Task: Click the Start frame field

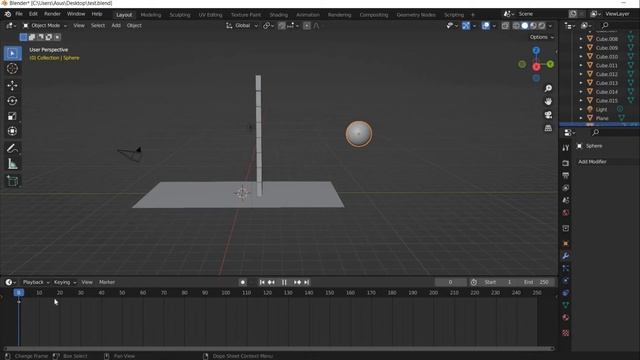Action: click(x=499, y=282)
